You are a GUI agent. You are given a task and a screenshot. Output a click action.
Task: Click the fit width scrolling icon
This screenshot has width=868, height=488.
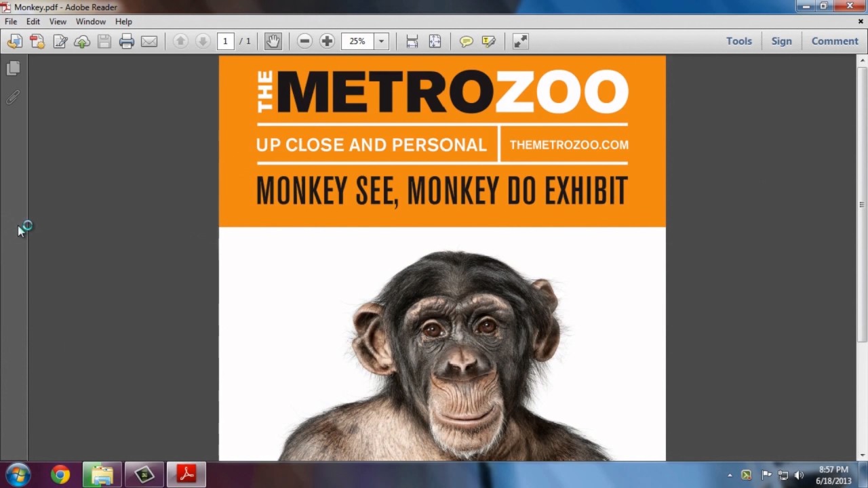point(412,41)
